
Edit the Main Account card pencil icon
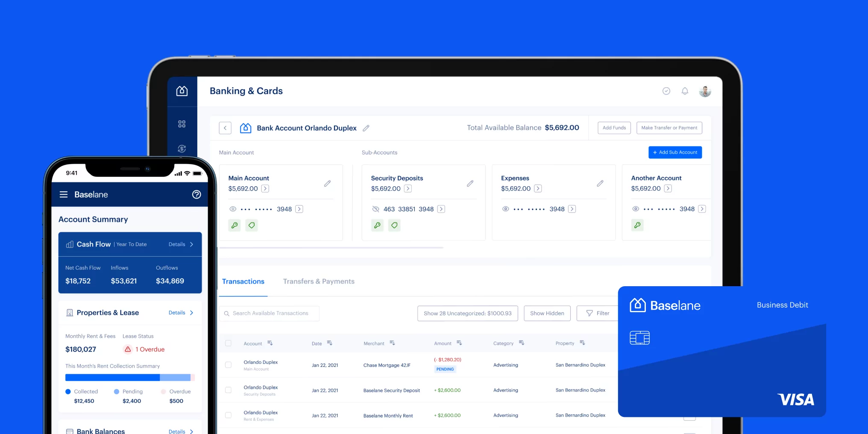coord(327,183)
